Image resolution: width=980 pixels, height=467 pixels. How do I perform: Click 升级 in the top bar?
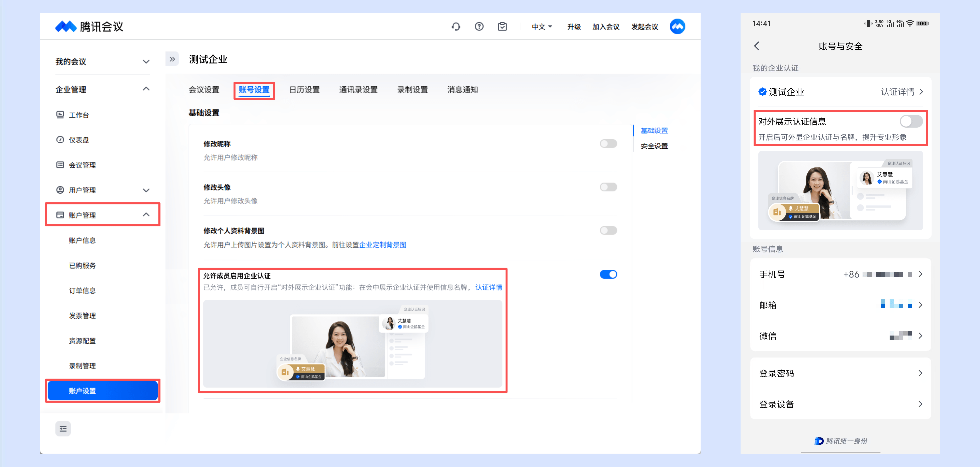pyautogui.click(x=574, y=27)
